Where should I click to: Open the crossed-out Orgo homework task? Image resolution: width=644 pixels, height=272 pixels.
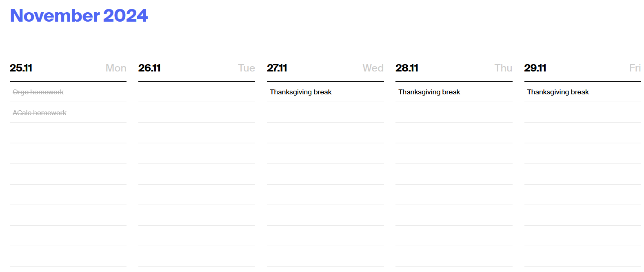point(38,92)
